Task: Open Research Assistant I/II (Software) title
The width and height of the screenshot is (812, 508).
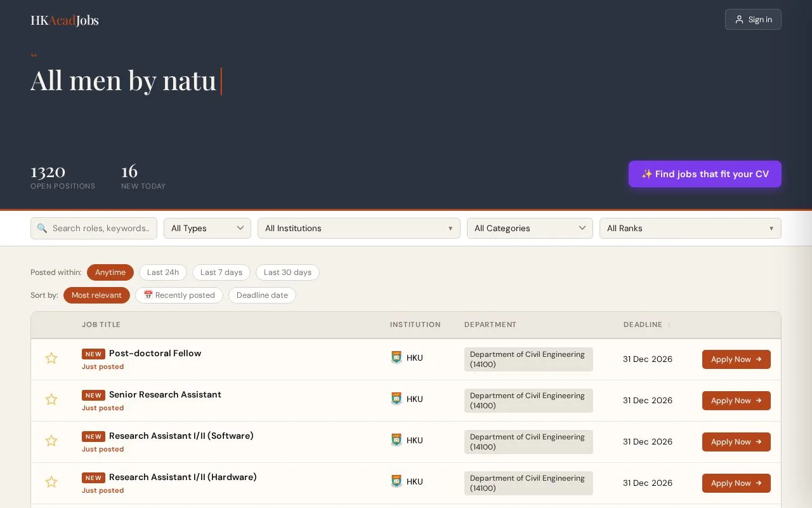Action: pyautogui.click(x=181, y=436)
